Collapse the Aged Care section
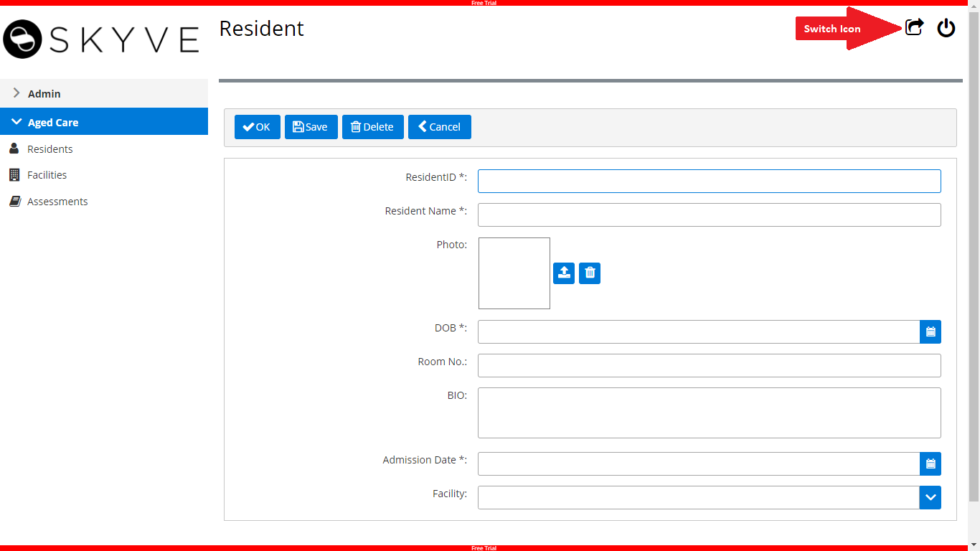The height and width of the screenshot is (551, 980). pos(104,122)
